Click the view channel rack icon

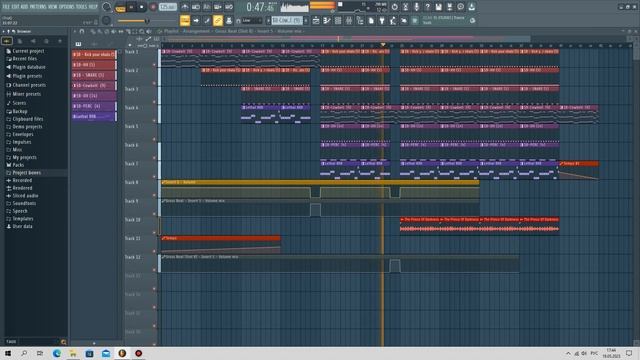(x=338, y=20)
